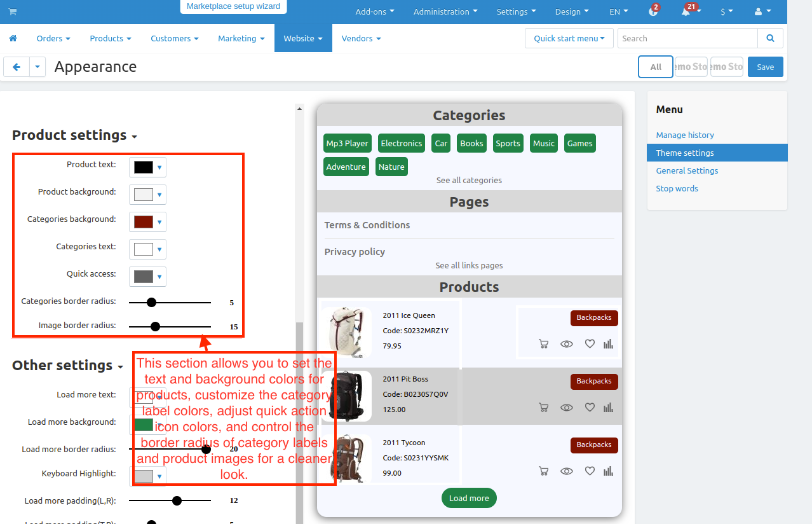Screen dimensions: 812x524
Task: Open the Quick start menu dropdown
Action: pos(569,39)
